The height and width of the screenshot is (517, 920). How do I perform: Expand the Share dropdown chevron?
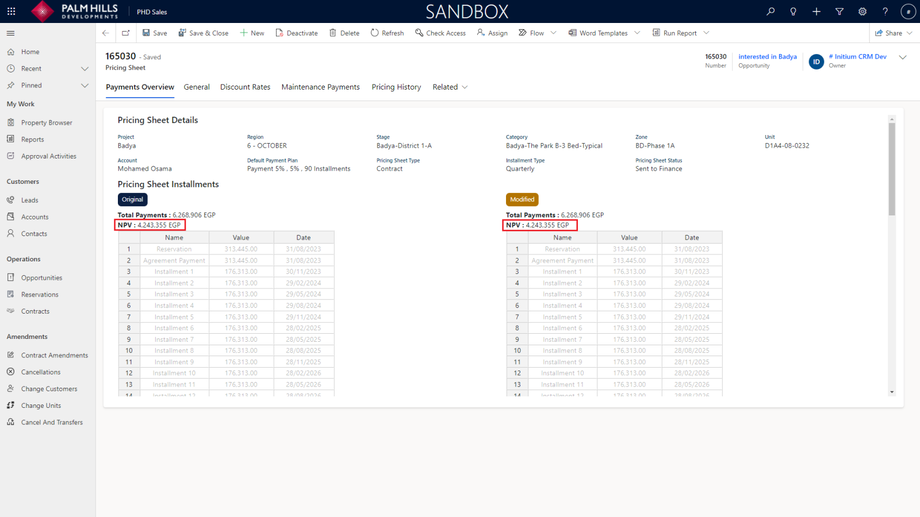pos(910,33)
